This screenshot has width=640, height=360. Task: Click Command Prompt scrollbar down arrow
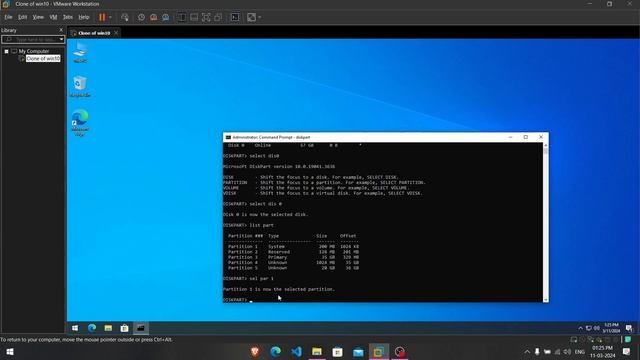click(x=546, y=300)
